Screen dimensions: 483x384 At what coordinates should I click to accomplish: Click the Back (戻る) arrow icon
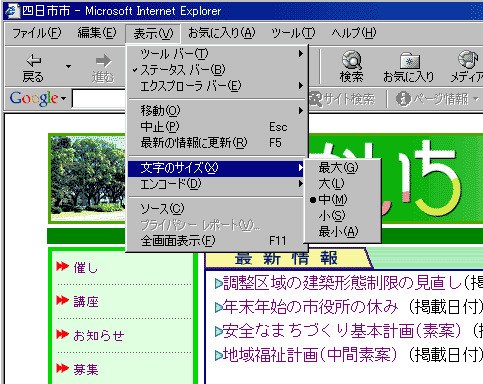point(34,61)
